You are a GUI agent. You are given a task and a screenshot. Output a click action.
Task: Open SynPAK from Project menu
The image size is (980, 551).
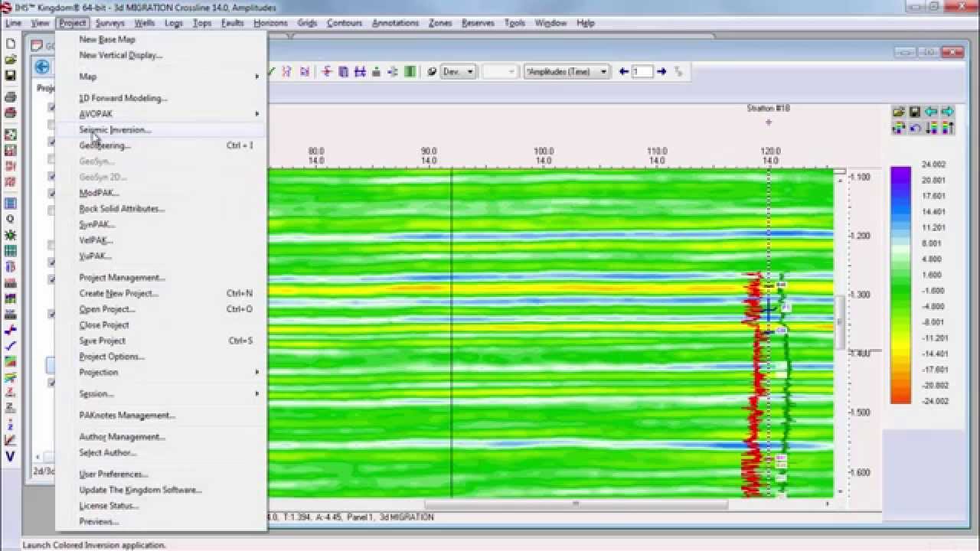(x=97, y=224)
